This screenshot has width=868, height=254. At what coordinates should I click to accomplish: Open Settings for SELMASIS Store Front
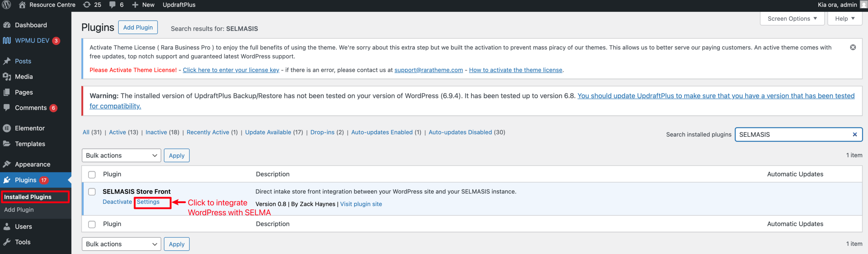pos(148,202)
